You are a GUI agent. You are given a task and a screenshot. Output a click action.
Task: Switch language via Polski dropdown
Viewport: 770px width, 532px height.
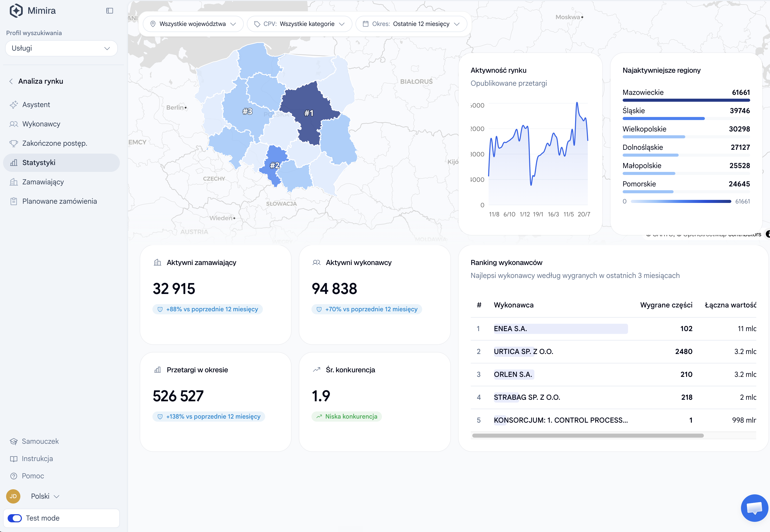pos(45,496)
